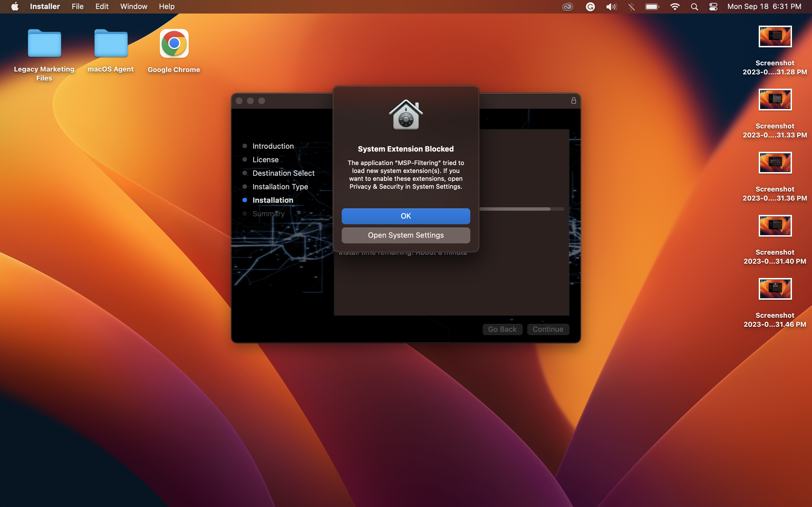
Task: Check the battery status icon
Action: [x=651, y=6]
